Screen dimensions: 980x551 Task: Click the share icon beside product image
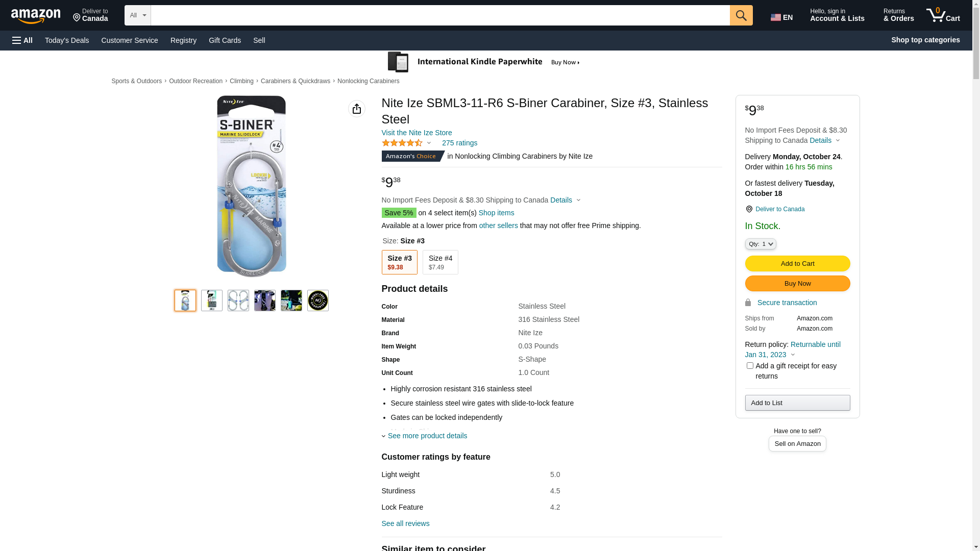pos(356,109)
